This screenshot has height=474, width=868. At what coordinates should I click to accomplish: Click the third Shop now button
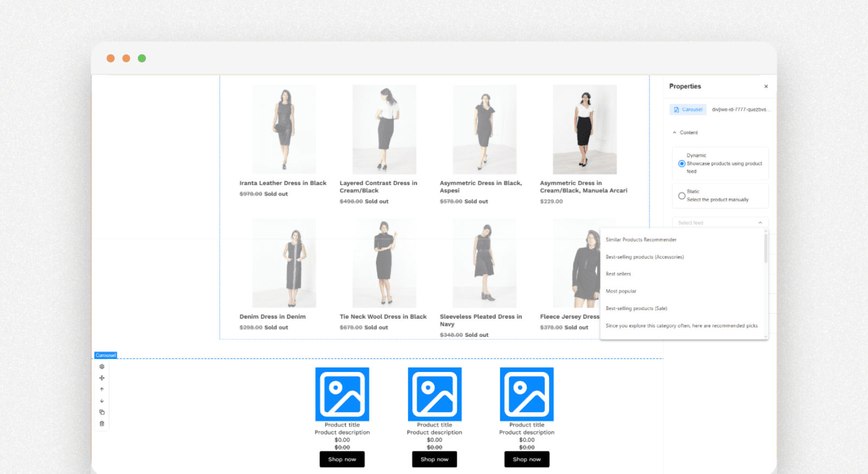click(527, 459)
